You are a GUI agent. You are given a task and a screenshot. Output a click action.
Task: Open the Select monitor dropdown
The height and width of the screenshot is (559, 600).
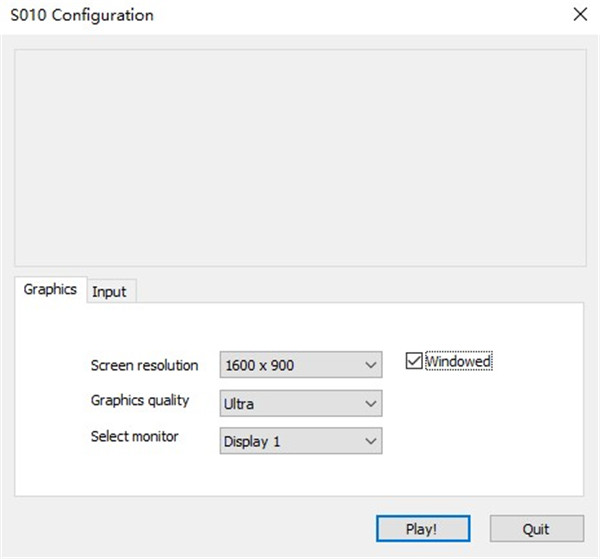click(x=300, y=441)
